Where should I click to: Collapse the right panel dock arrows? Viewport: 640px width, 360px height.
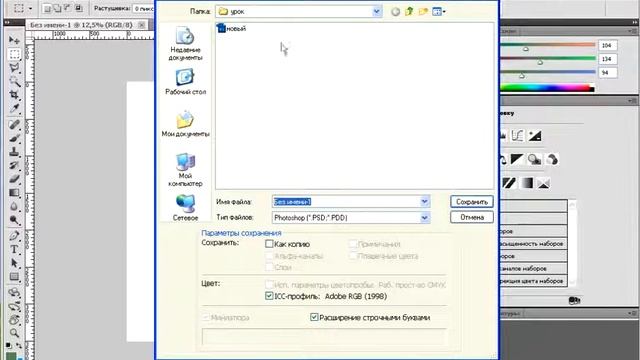point(634,22)
